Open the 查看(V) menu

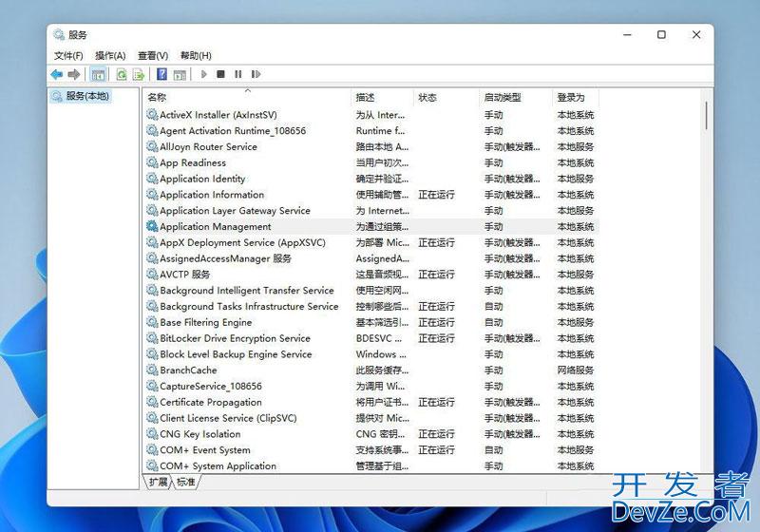click(x=153, y=56)
